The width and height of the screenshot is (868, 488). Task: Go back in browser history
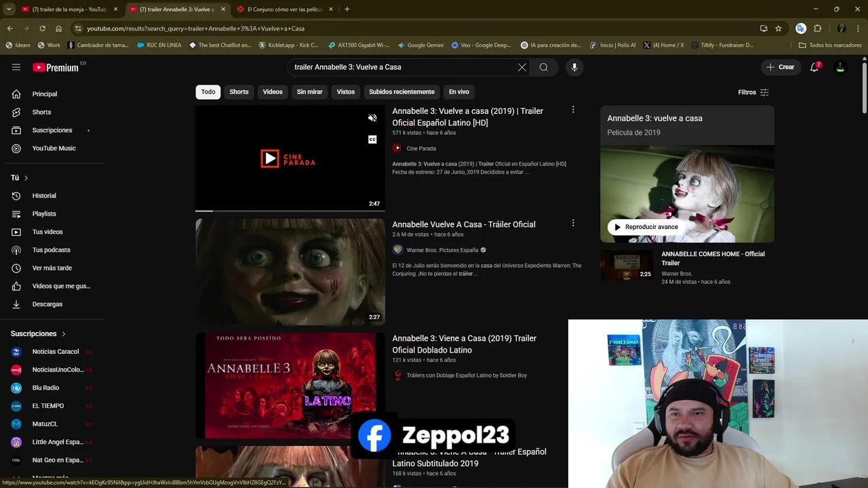click(x=9, y=28)
